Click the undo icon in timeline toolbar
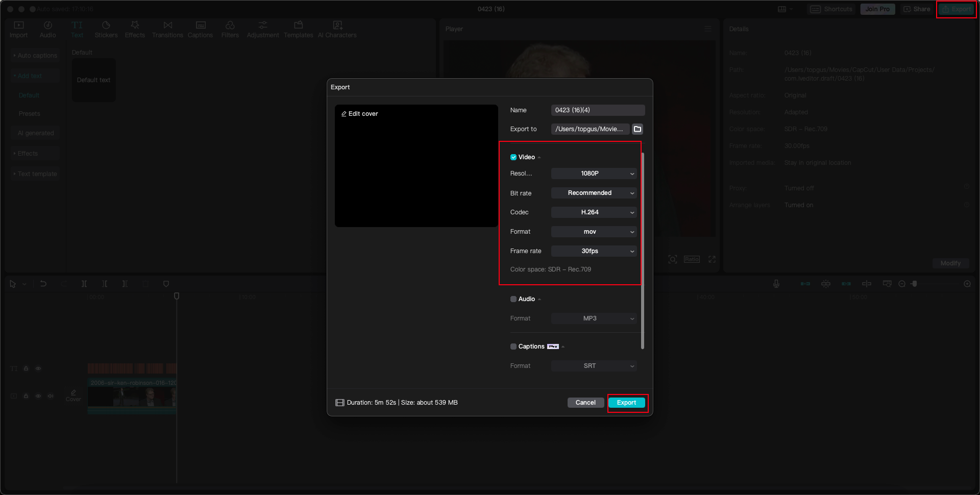980x495 pixels. pyautogui.click(x=43, y=284)
